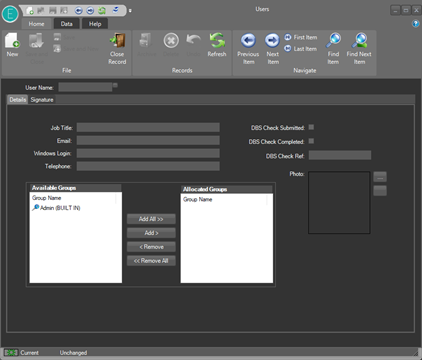Select the Details tab
The image size is (422, 360).
coord(18,100)
